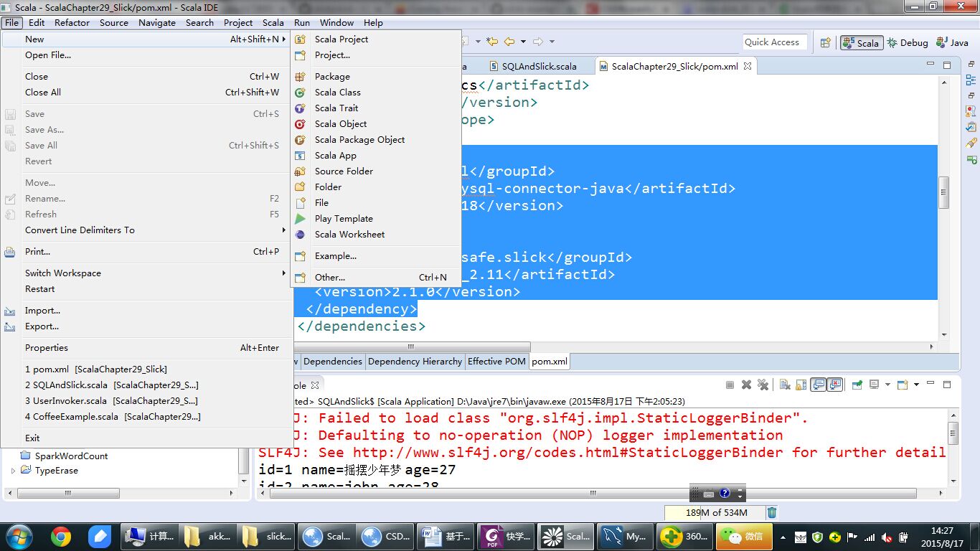
Task: Click Other... in the New submenu
Action: tap(375, 278)
